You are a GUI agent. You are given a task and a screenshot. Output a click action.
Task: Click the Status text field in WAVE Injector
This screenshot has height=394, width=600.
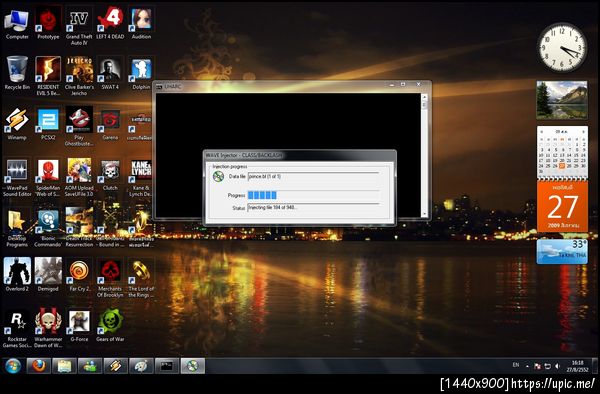coord(313,208)
